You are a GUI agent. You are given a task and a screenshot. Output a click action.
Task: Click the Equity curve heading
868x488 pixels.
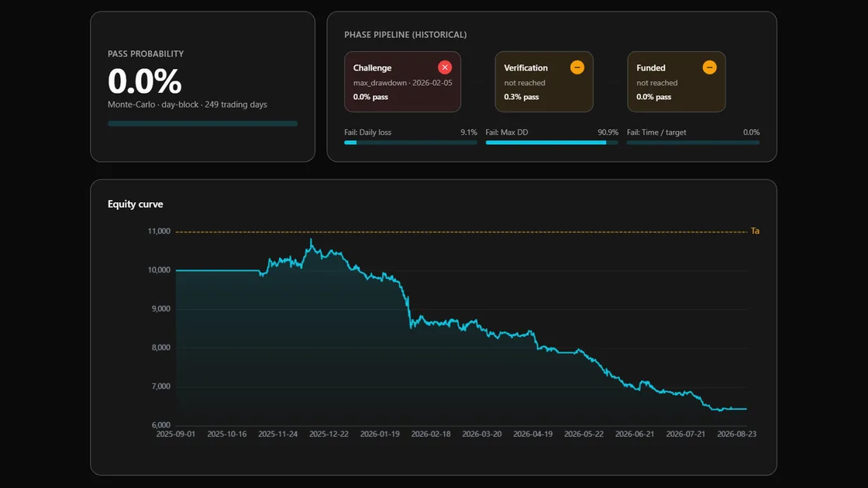(135, 204)
